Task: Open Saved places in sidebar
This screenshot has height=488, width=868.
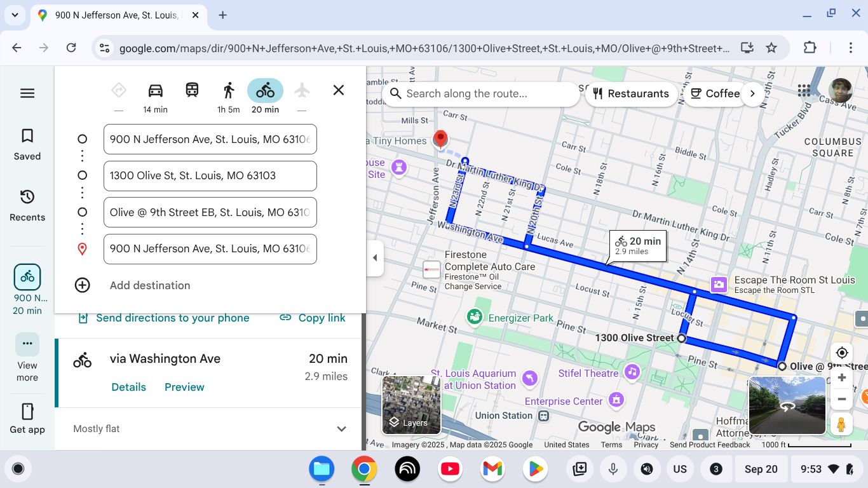Action: point(27,144)
